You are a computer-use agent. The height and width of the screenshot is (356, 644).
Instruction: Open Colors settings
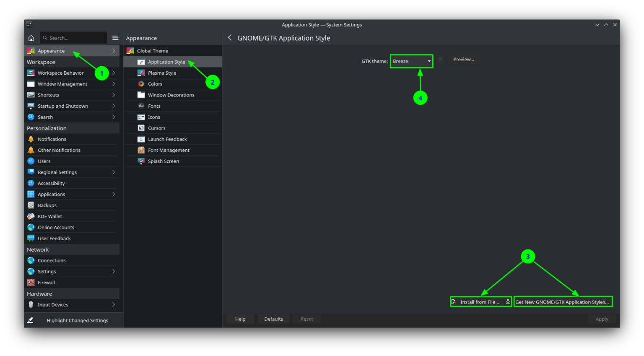(155, 83)
